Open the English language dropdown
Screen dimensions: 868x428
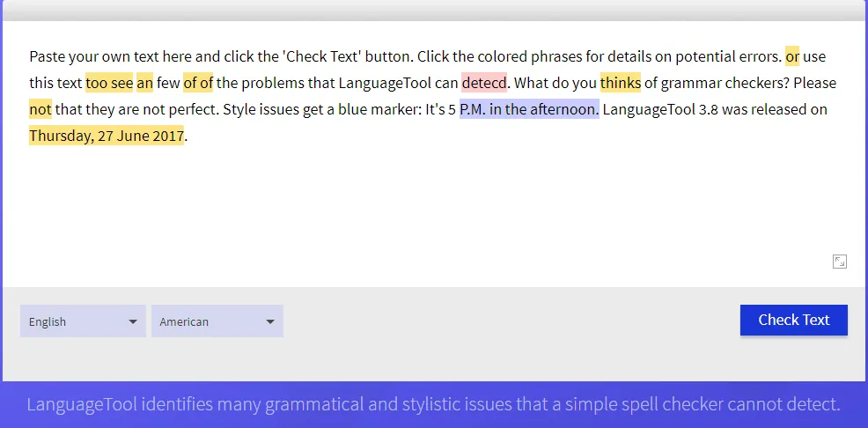[83, 321]
